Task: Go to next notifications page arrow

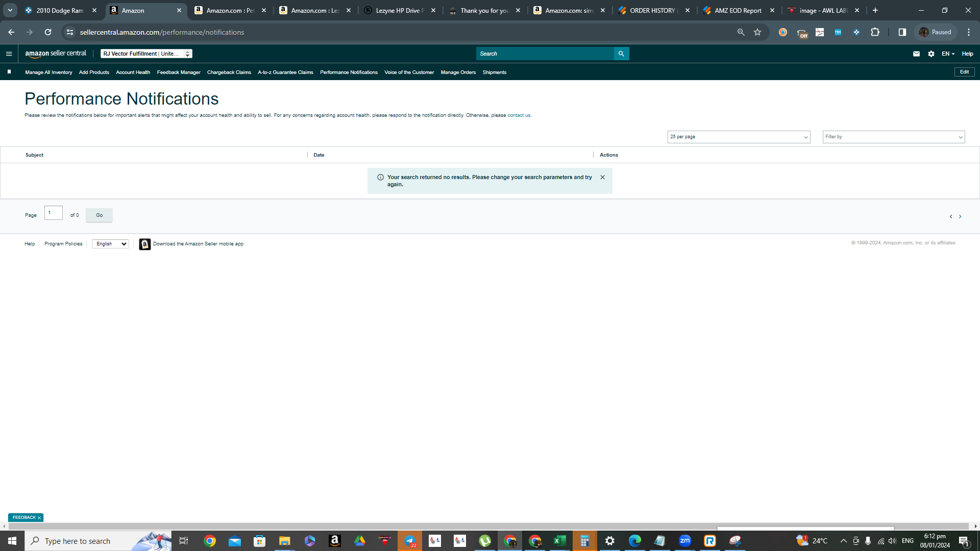Action: point(960,216)
